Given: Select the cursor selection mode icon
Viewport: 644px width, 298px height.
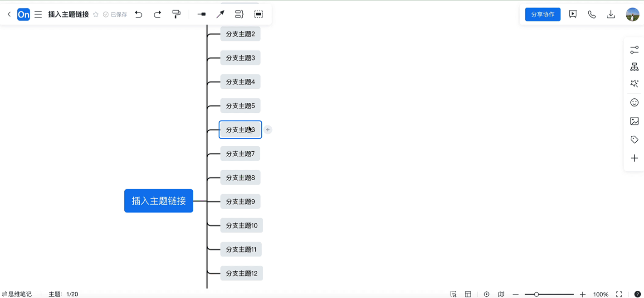Looking at the screenshot, I should click(453, 294).
